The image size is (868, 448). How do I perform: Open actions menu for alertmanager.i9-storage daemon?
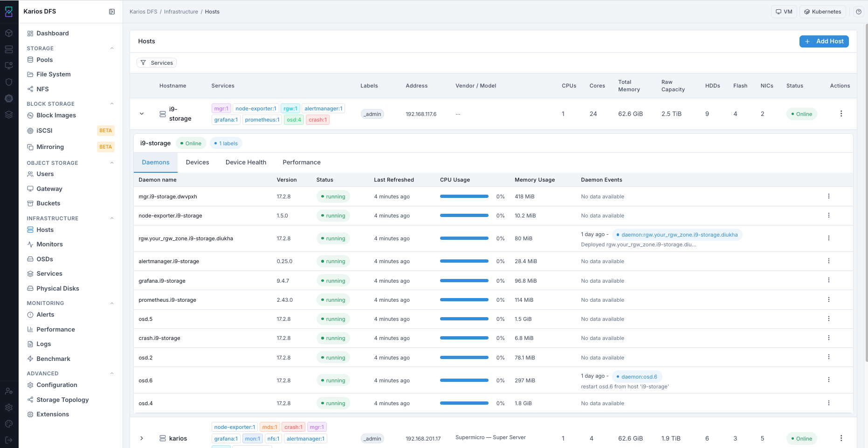829,261
